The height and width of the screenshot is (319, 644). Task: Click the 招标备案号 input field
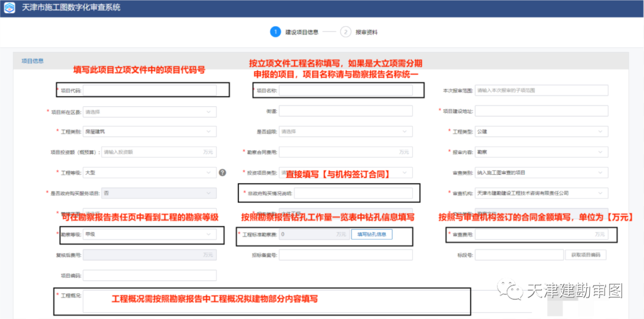tap(346, 255)
